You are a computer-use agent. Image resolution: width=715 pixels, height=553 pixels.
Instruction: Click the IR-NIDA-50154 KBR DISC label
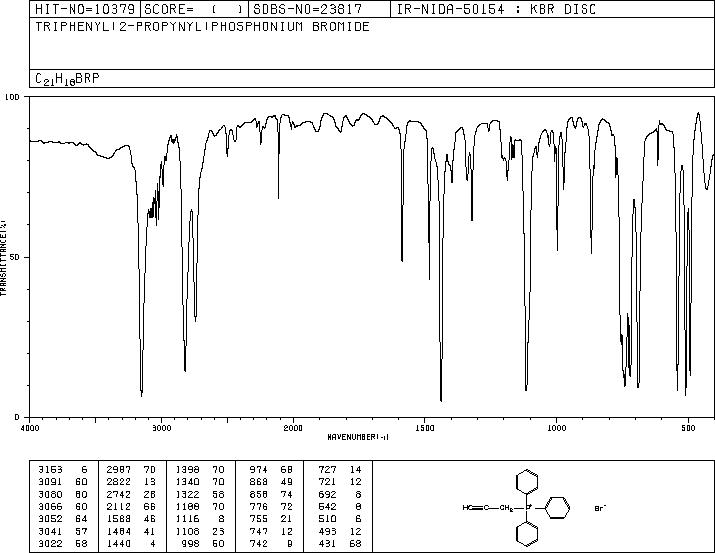[496, 9]
